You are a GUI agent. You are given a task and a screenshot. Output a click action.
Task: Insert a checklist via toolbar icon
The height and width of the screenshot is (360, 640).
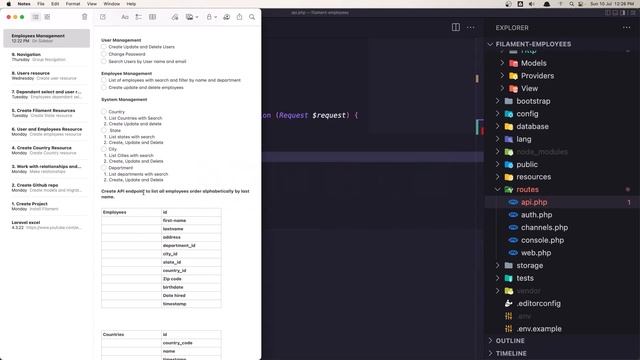pos(139,17)
